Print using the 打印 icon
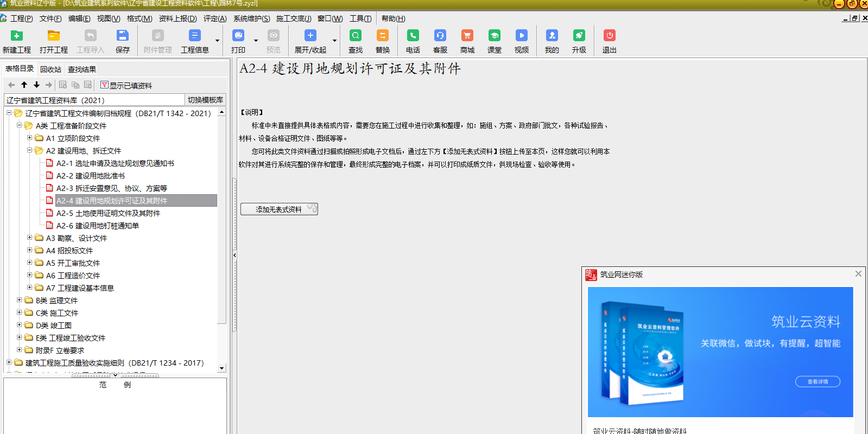Screen dimensions: 868x434 coord(238,42)
